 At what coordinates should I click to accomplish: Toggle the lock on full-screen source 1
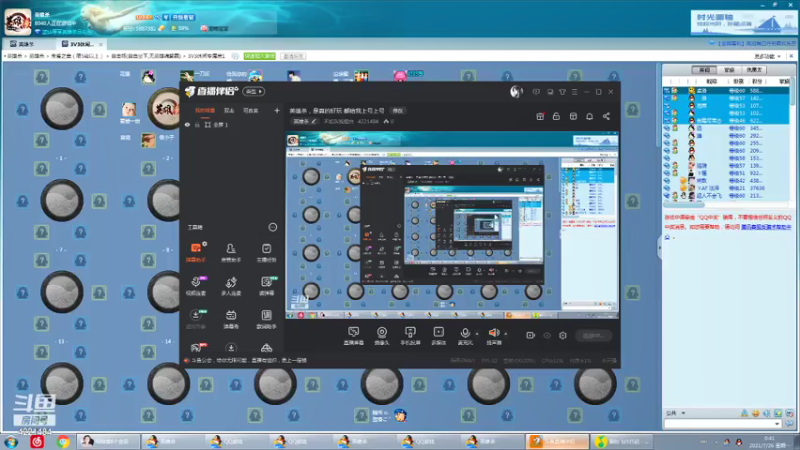(197, 124)
